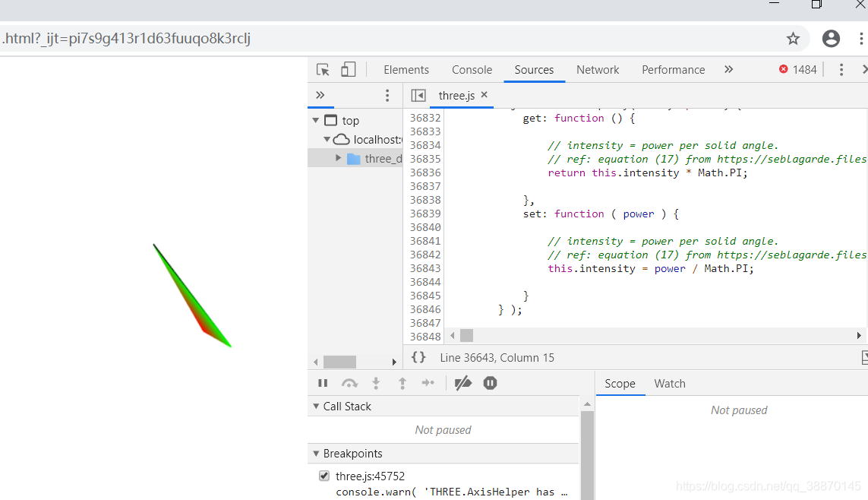Viewport: 868px width, 500px height.
Task: Click the 'this.intensity = power / Math.PI;' line
Action: click(x=651, y=268)
